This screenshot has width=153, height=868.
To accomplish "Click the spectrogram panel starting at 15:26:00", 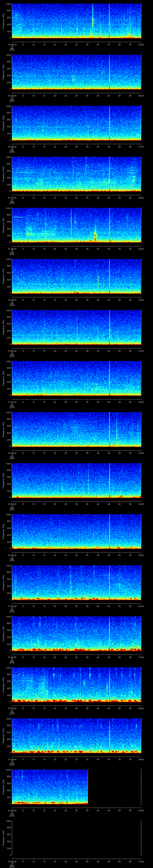I will pyautogui.click(x=77, y=123).
